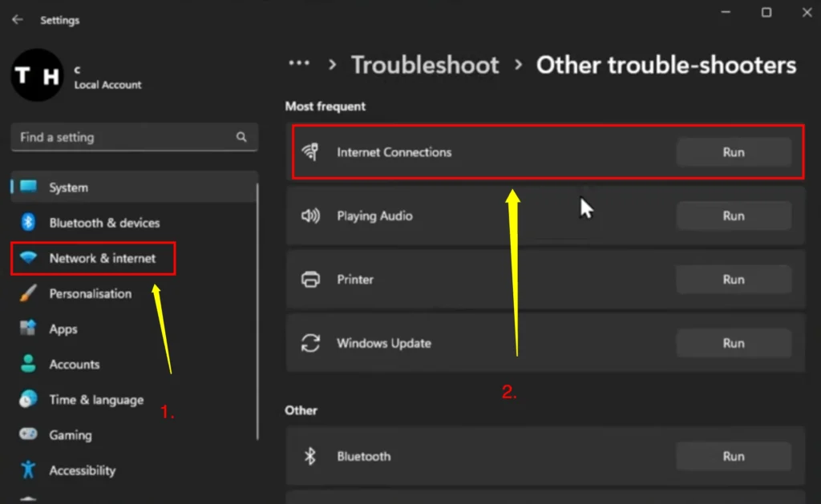Click the Gaming controller icon
Viewport: 821px width, 504px height.
[x=28, y=434]
